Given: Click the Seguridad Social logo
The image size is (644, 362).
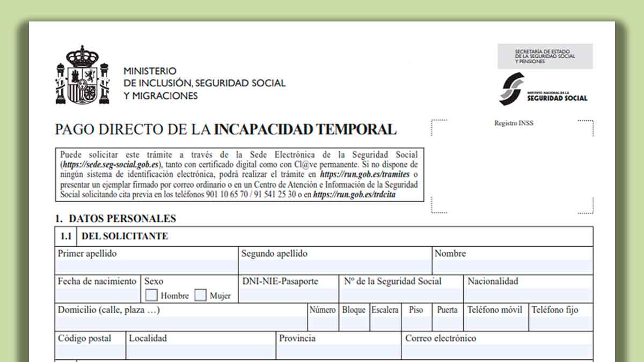Looking at the screenshot, I should point(543,90).
